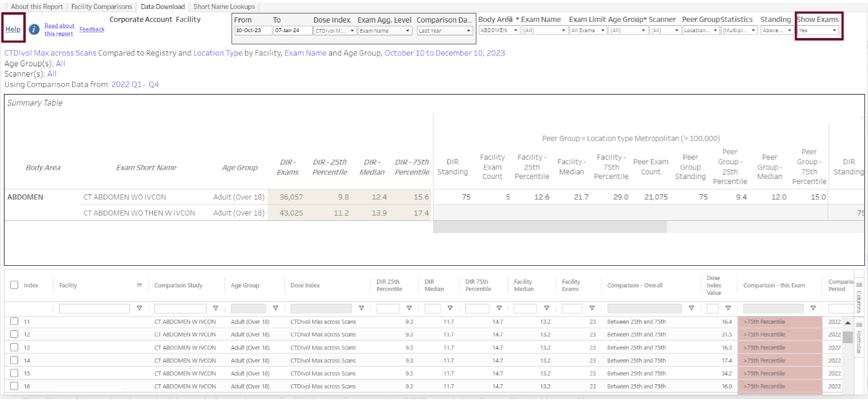Open the Exam Limit dropdown showing All Exams

(x=588, y=30)
